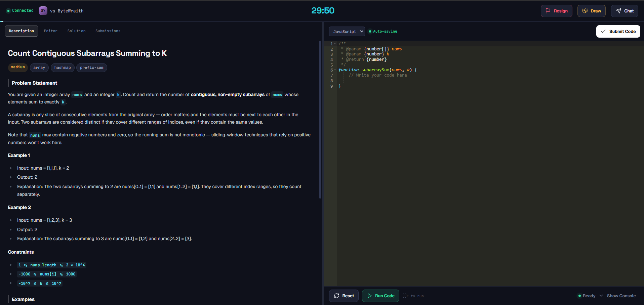Click the '-1000 ≤ nums[i] ≤ 1000' constraint

tap(47, 274)
